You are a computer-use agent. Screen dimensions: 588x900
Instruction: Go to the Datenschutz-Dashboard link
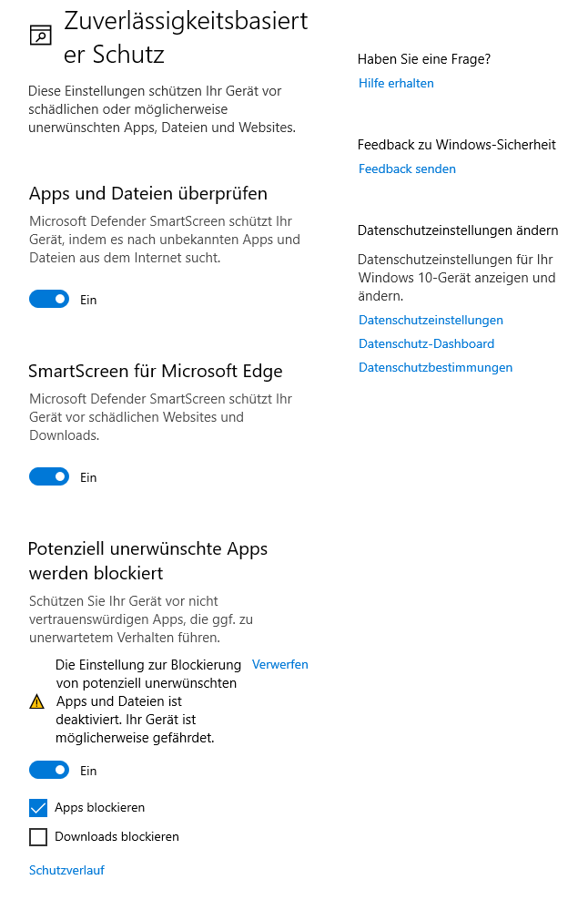click(x=426, y=343)
